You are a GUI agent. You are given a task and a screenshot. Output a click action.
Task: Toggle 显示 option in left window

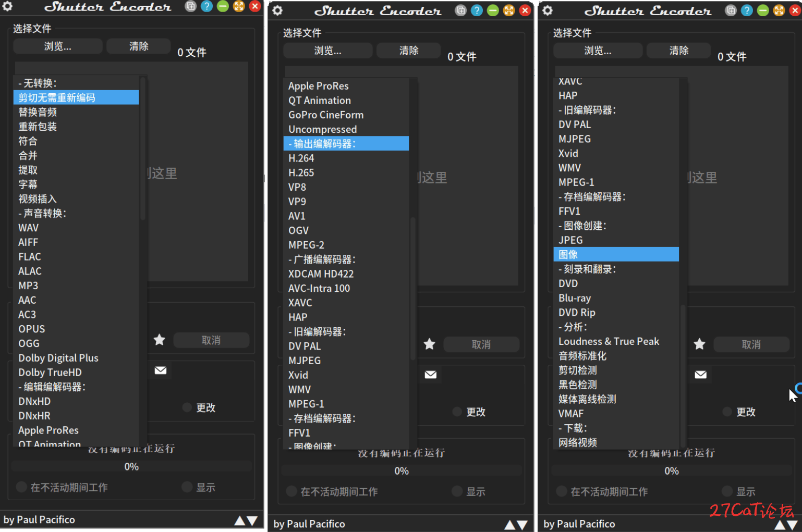coord(187,487)
